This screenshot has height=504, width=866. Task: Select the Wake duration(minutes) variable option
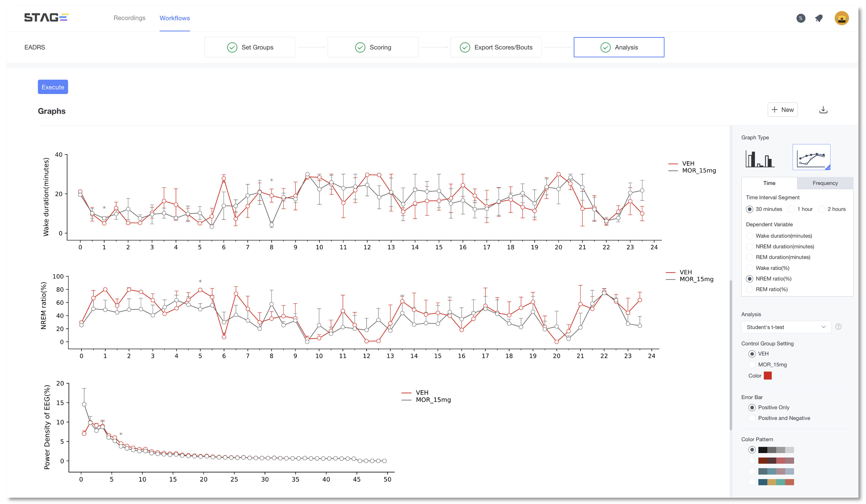click(x=749, y=236)
